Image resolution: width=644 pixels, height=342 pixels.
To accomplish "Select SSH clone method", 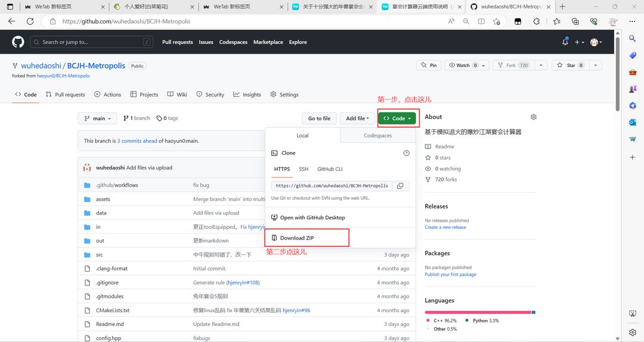I will (x=304, y=169).
